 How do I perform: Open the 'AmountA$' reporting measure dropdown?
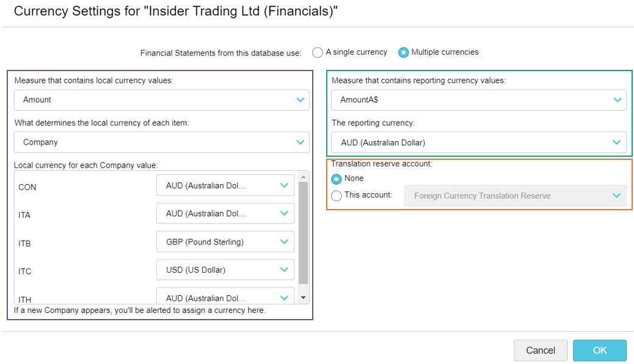click(x=478, y=100)
